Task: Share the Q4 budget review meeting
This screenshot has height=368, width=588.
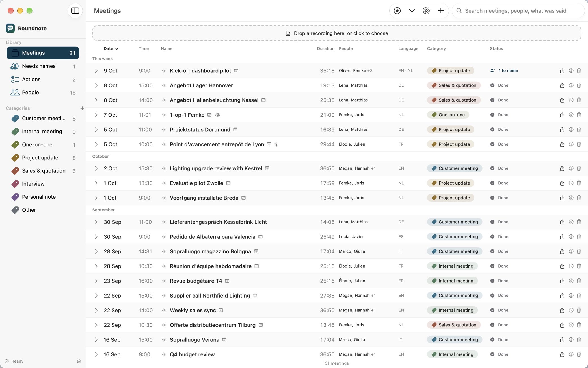Action: pyautogui.click(x=562, y=354)
